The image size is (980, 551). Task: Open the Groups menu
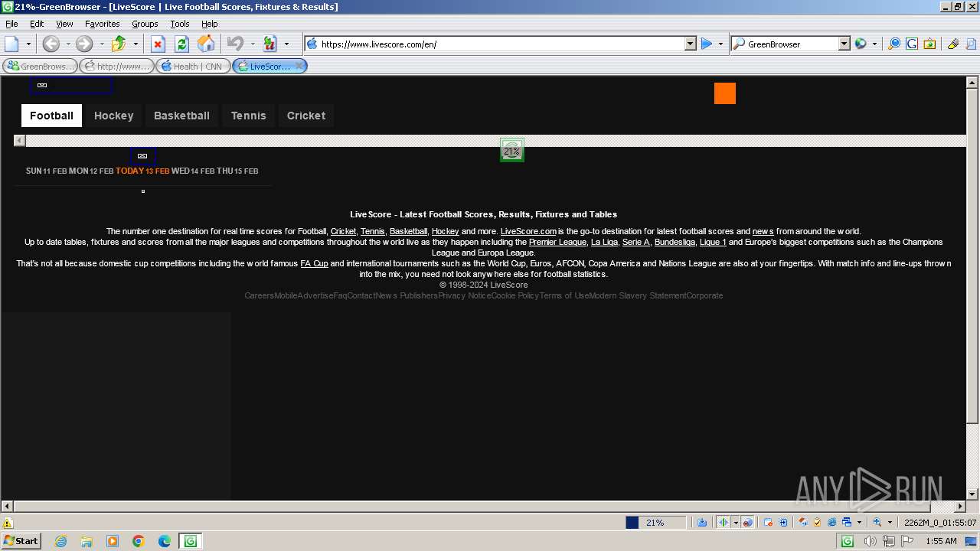coord(145,24)
